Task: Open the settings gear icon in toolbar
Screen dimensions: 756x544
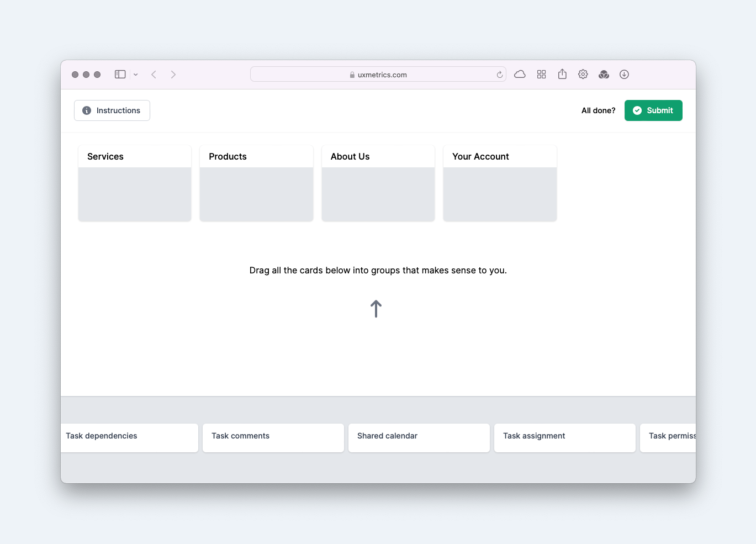Action: click(x=583, y=75)
